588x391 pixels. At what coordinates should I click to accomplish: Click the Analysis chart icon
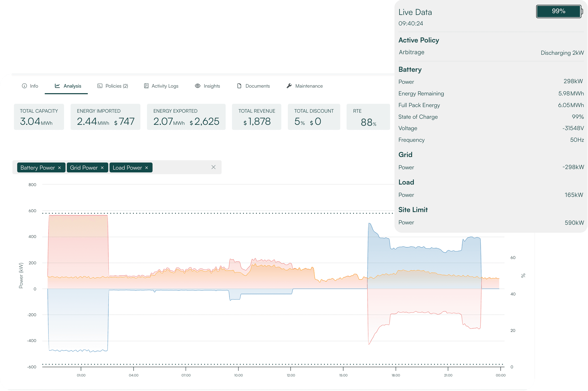[57, 86]
